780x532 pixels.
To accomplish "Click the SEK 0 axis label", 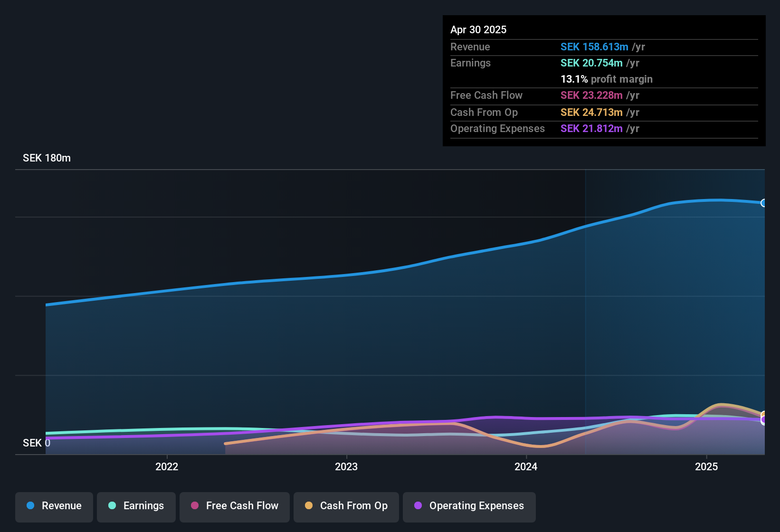I will tap(37, 443).
